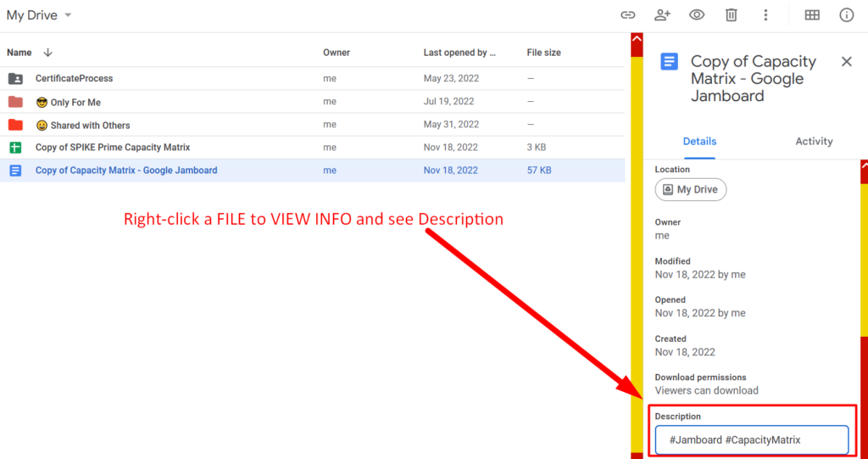Click the Shared with Others red folder icon
The width and height of the screenshot is (868, 459).
pyautogui.click(x=15, y=125)
